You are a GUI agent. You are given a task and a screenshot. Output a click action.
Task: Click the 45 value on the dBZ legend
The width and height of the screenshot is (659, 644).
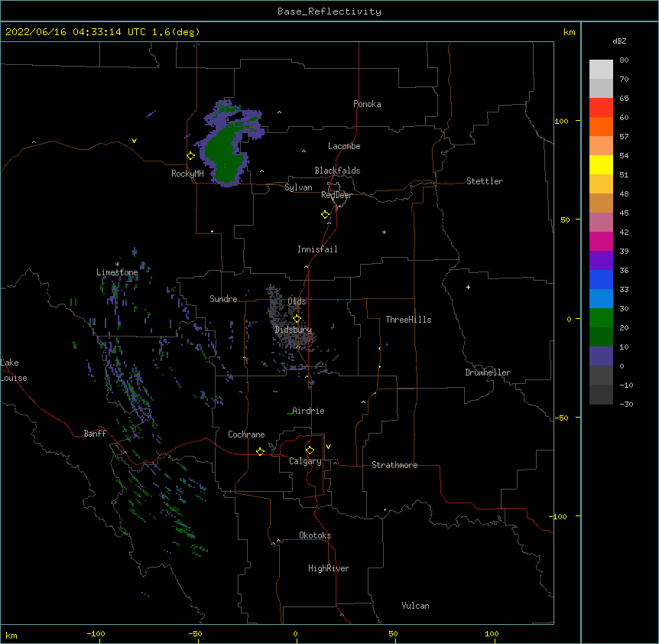[624, 213]
